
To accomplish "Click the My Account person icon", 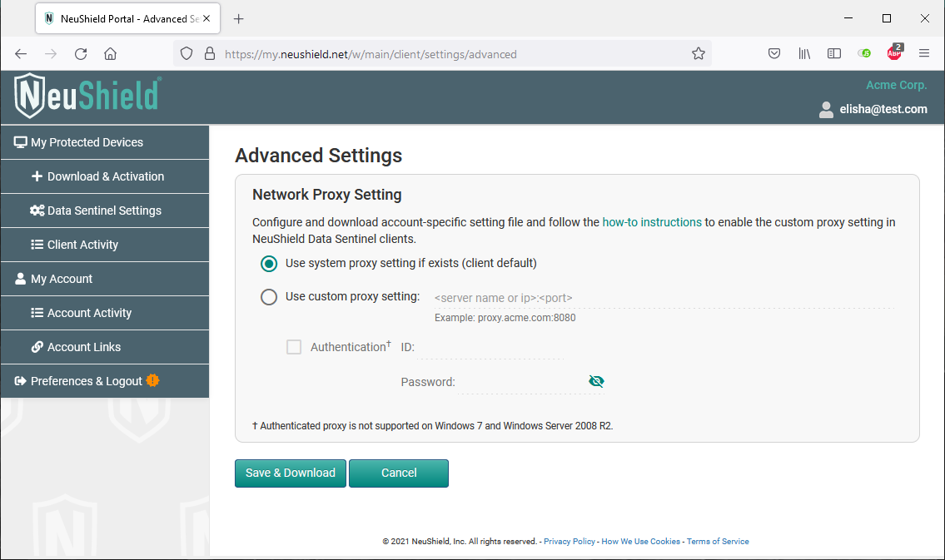I will (18, 279).
